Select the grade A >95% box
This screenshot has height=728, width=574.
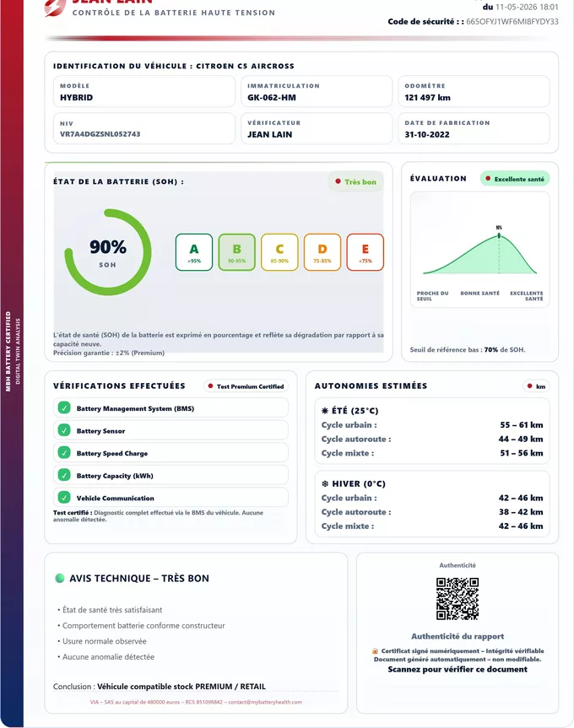point(194,252)
